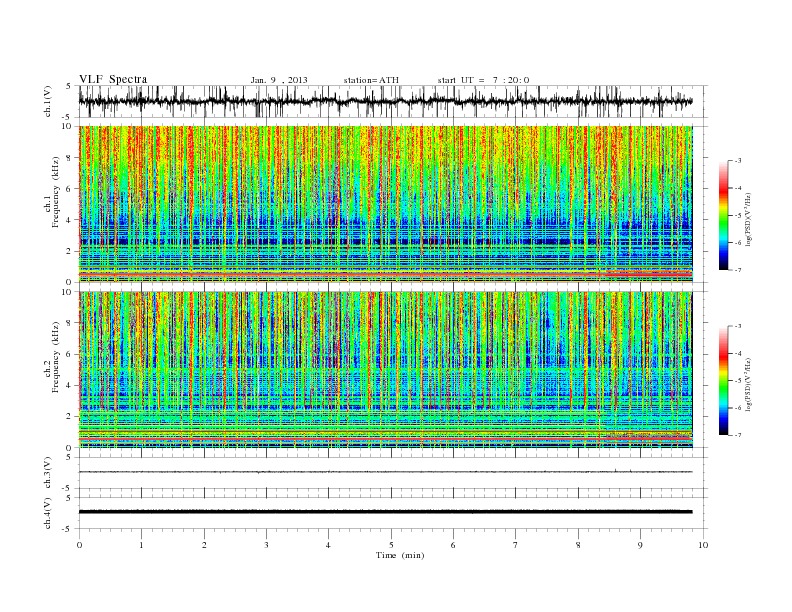The height and width of the screenshot is (612, 792).
Task: Click Time axis tick label "5"
Action: pyautogui.click(x=391, y=545)
